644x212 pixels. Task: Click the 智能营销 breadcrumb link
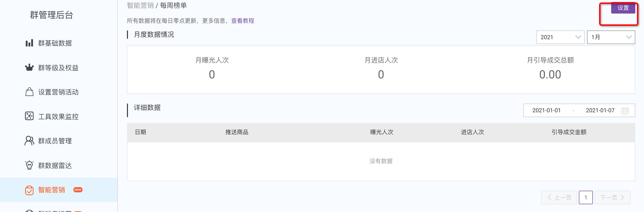[140, 6]
